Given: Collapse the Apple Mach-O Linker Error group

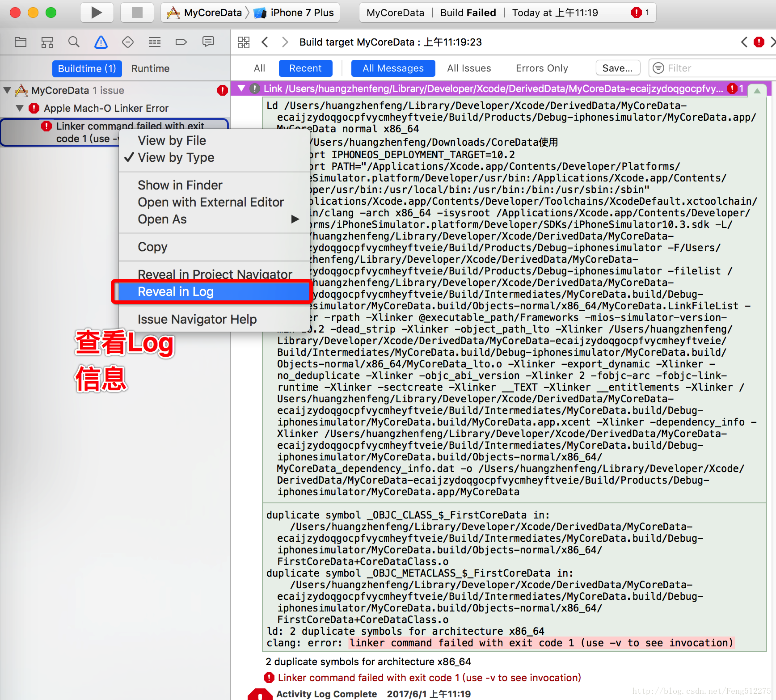Looking at the screenshot, I should 20,108.
